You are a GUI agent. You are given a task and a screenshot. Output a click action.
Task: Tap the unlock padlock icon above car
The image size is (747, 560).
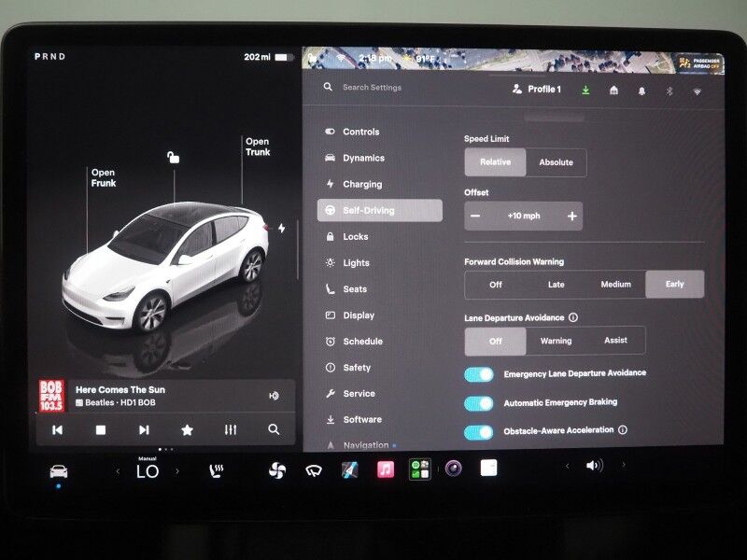pos(173,157)
